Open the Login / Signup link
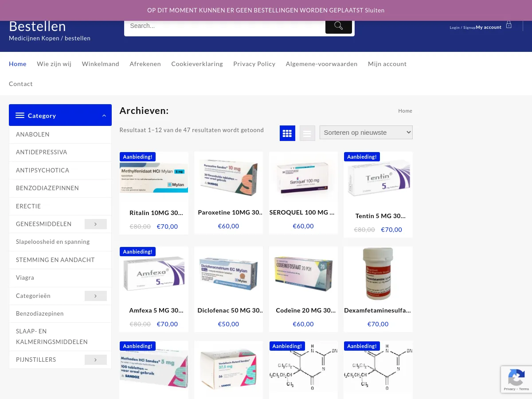Viewport: 532px width, 399px height. [x=462, y=27]
